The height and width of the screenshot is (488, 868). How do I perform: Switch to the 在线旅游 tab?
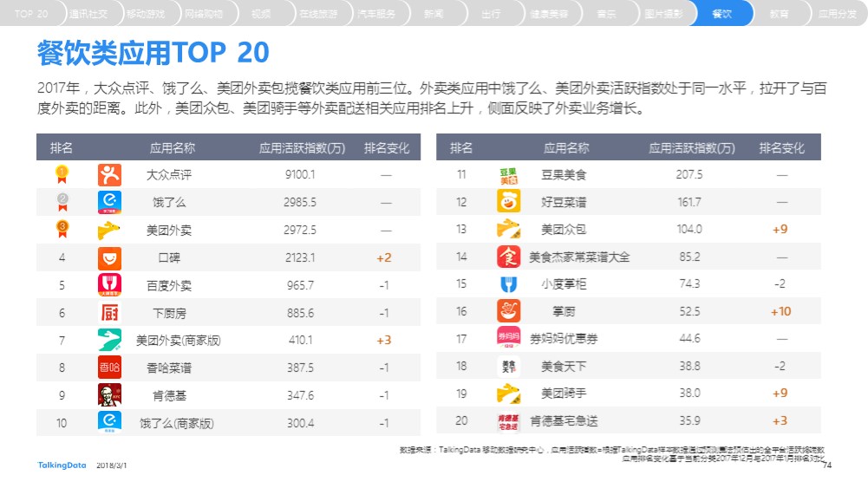[318, 14]
